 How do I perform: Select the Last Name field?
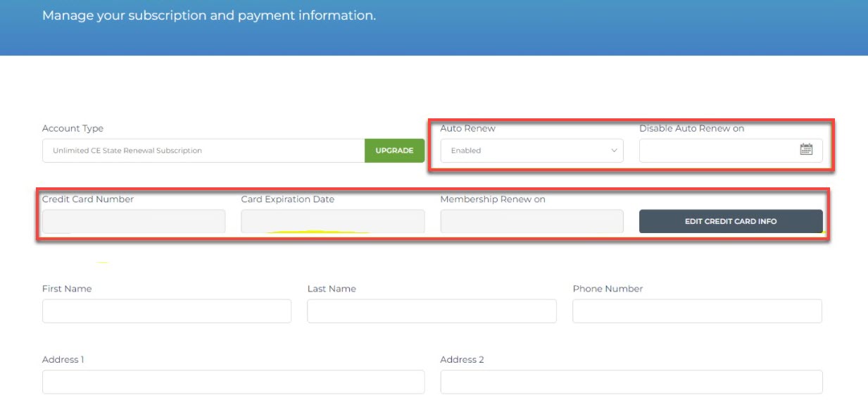[431, 310]
